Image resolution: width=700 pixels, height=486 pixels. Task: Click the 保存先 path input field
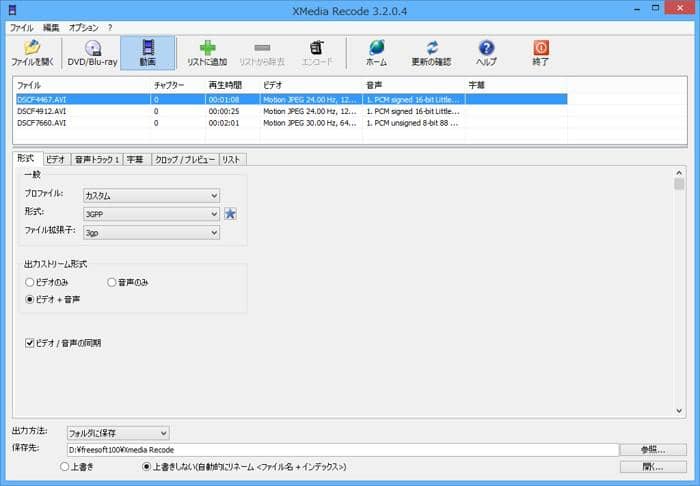click(343, 450)
